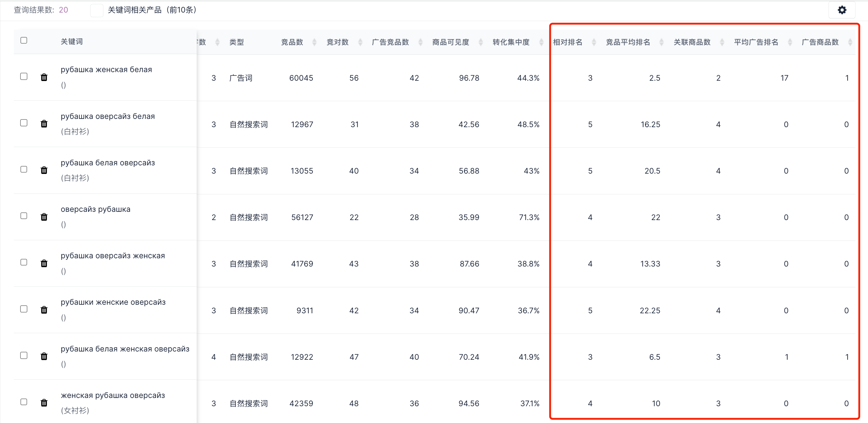Delete keyword рубашка женская белая
The height and width of the screenshot is (423, 868).
(x=44, y=77)
